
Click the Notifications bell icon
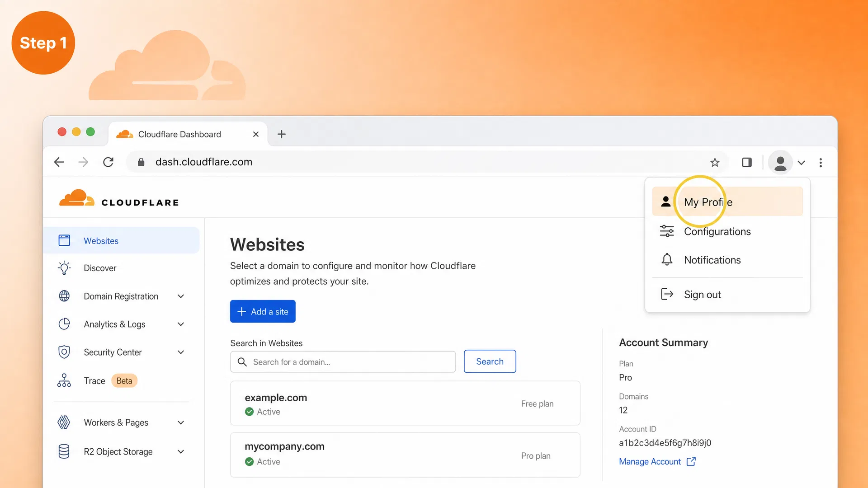667,259
